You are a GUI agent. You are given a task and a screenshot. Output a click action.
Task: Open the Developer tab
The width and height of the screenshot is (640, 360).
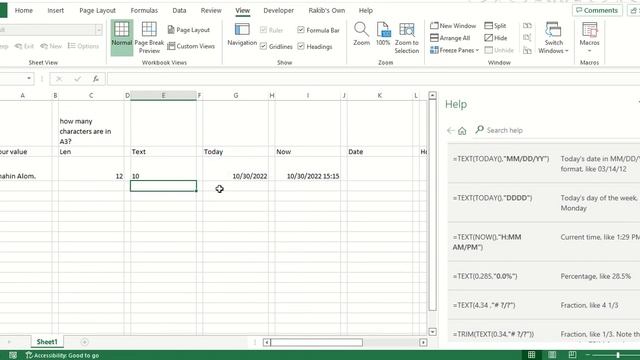278,10
